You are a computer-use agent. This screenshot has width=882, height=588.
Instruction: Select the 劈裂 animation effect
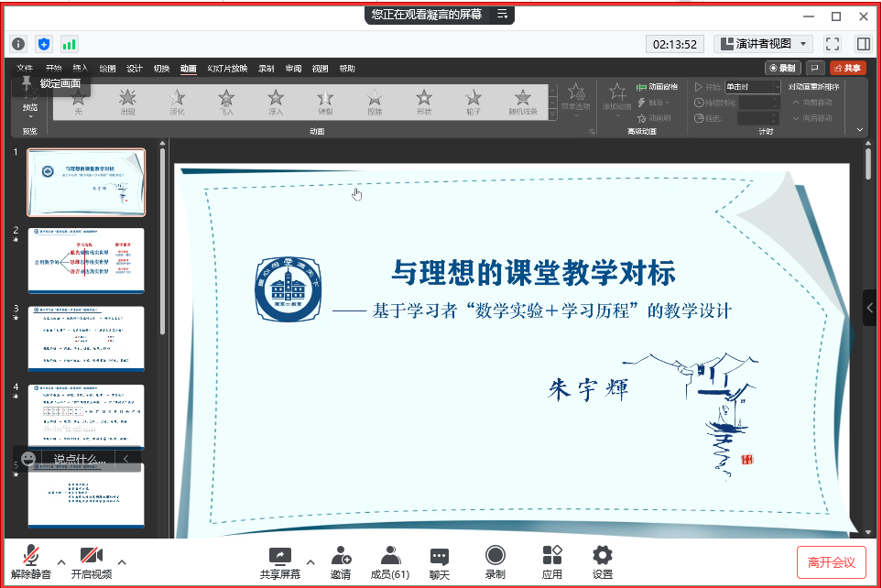325,102
